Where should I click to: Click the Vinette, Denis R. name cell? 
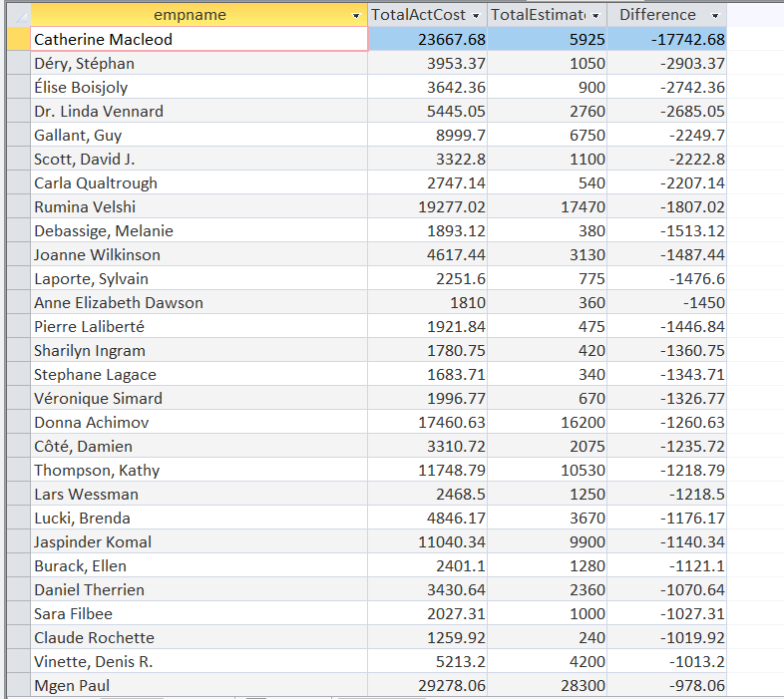click(199, 662)
